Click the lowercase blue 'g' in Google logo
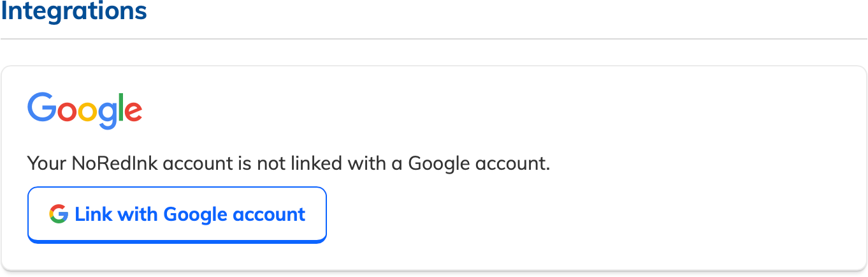 [108, 116]
